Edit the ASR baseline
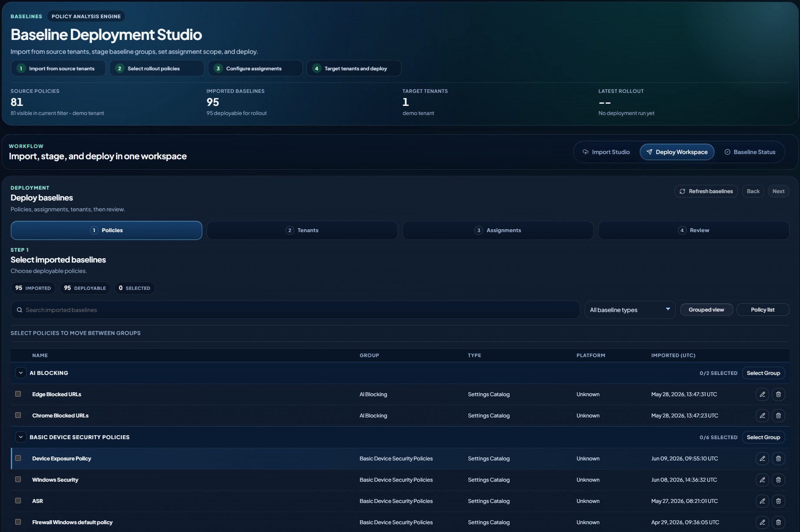This screenshot has height=532, width=800. (762, 501)
